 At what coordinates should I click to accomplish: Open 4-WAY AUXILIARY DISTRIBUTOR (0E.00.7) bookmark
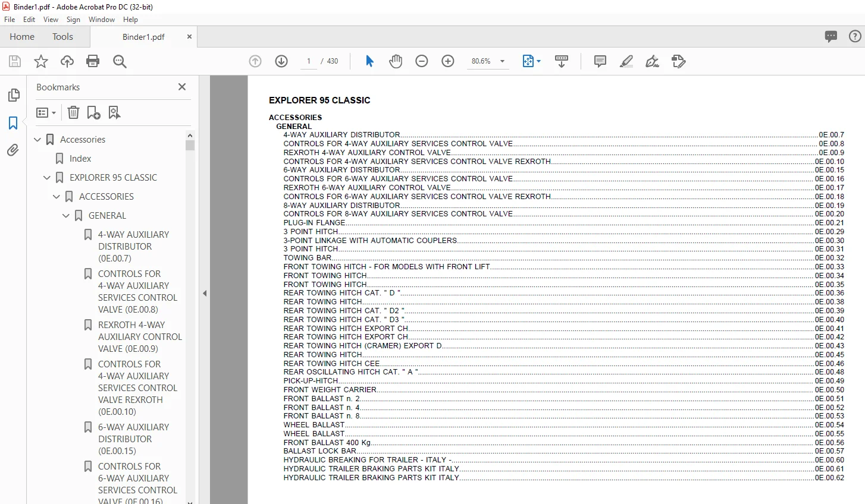(133, 247)
